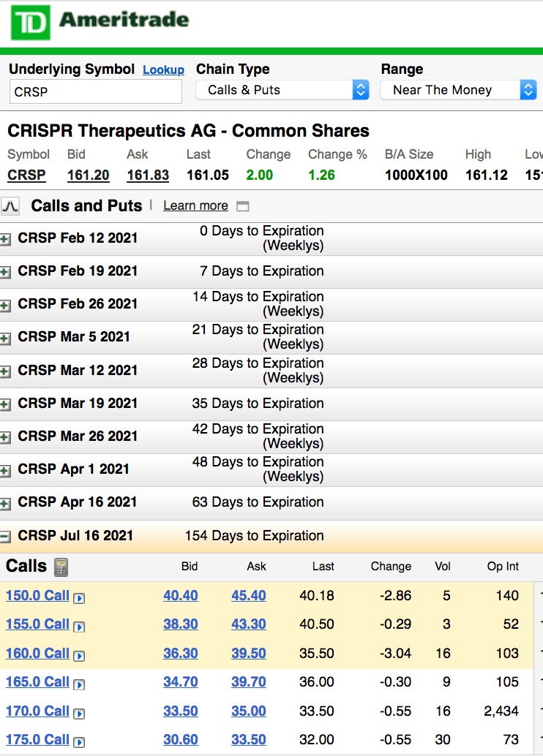Expand CRSP Mar 19 2021 expiration
Viewport: 543px width, 756px height.
tap(5, 404)
